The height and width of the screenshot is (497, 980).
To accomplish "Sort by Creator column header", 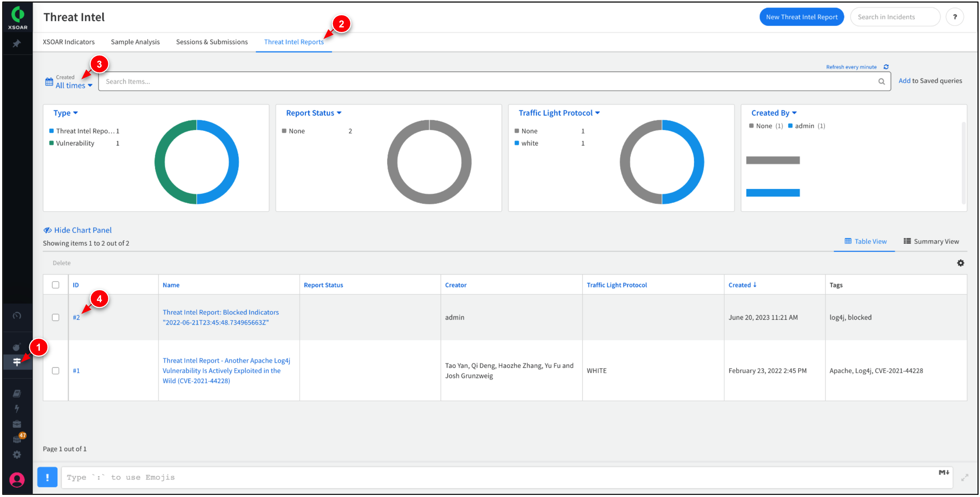I will coord(455,285).
